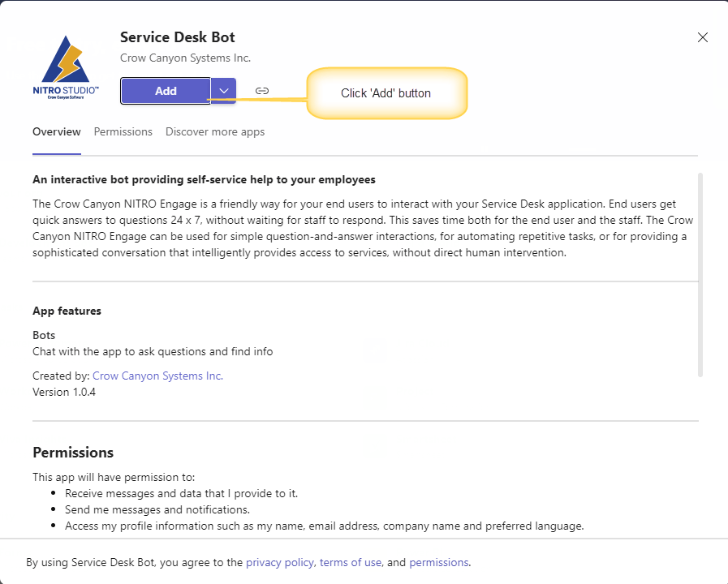Close the Service Desk Bot dialog
Viewport: 728px width, 584px height.
click(x=703, y=37)
